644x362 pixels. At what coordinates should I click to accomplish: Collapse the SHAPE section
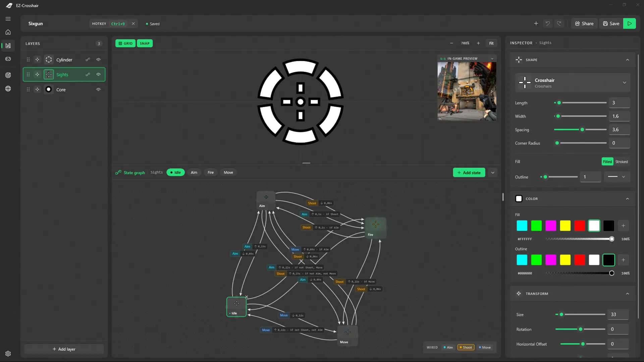627,60
